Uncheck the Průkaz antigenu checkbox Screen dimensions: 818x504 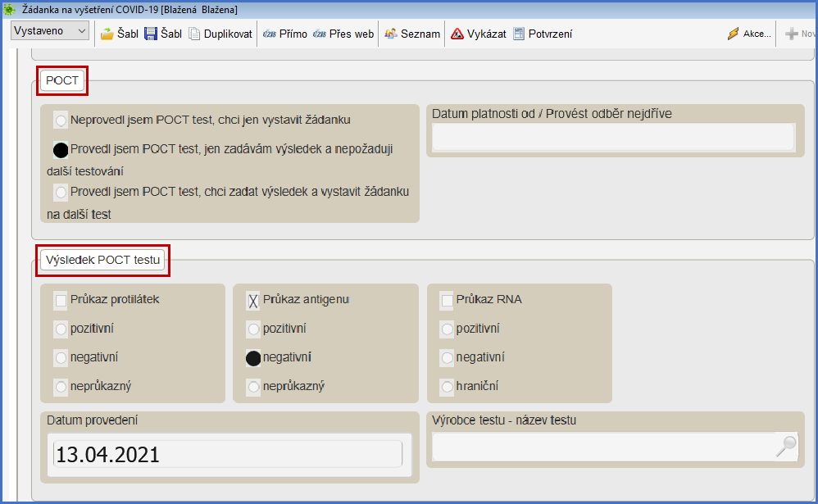pyautogui.click(x=253, y=300)
